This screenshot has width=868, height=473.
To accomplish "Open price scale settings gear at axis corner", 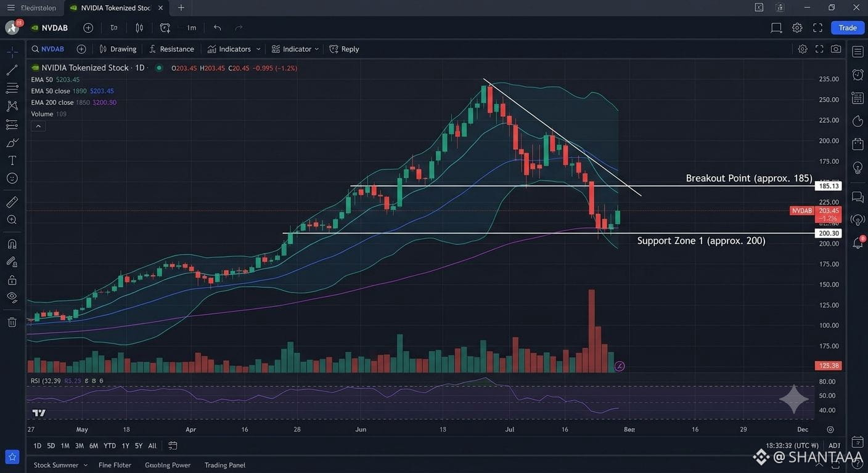I will pos(830,429).
